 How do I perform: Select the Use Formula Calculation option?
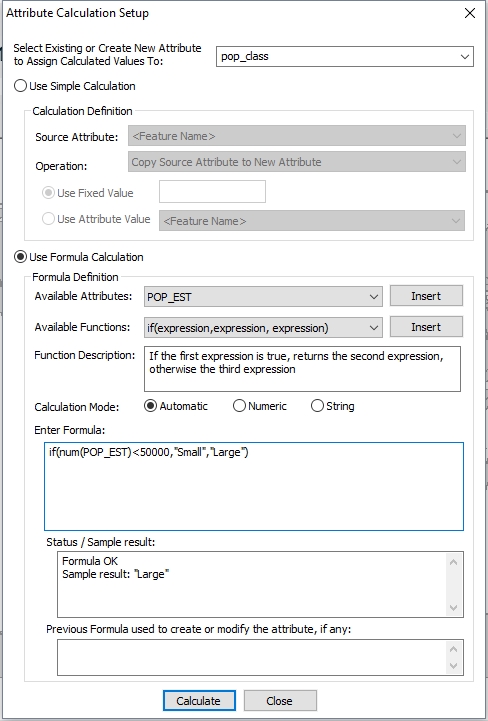(x=20, y=257)
